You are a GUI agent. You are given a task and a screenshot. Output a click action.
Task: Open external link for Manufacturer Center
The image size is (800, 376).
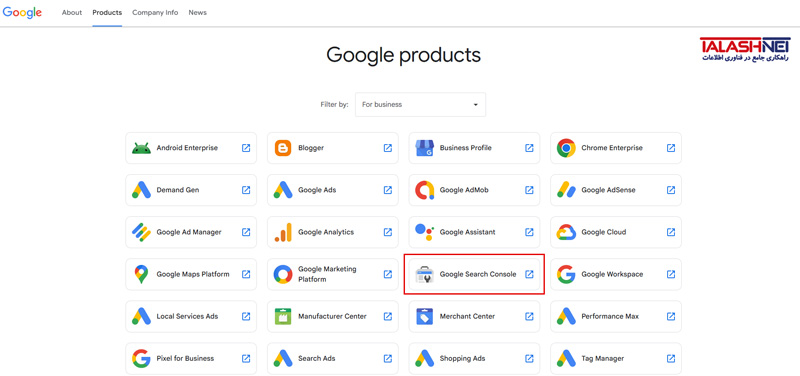(388, 316)
